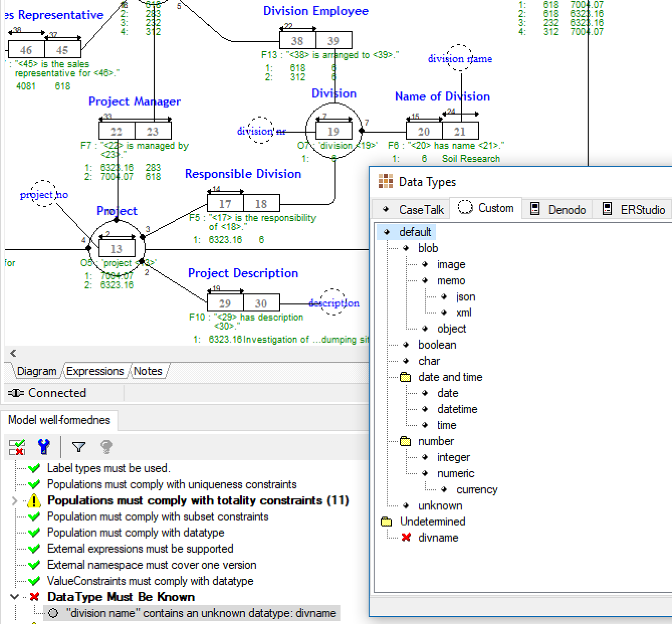Click the funnel filter icon
The height and width of the screenshot is (624, 672).
click(x=78, y=447)
